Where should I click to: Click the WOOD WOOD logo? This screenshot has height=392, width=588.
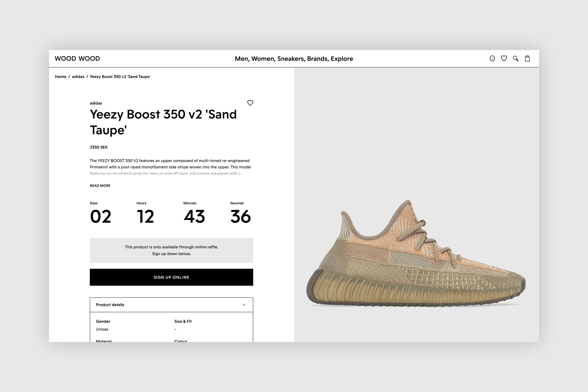[77, 58]
